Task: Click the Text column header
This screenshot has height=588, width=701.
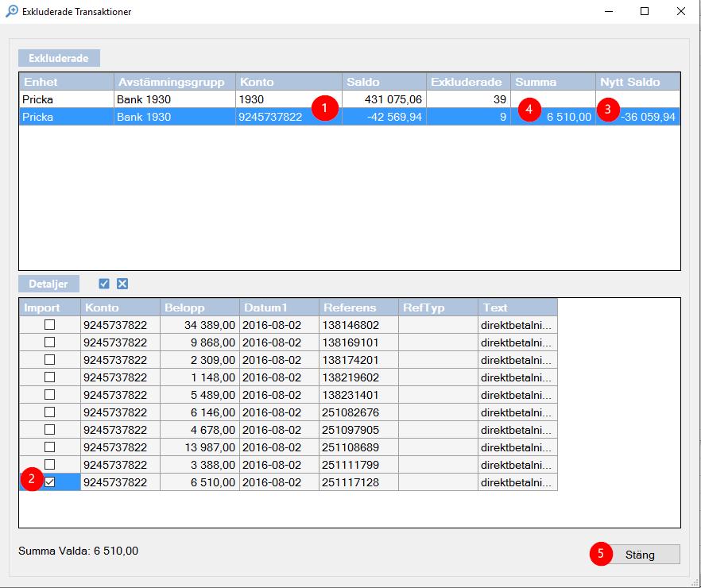Action: (517, 308)
